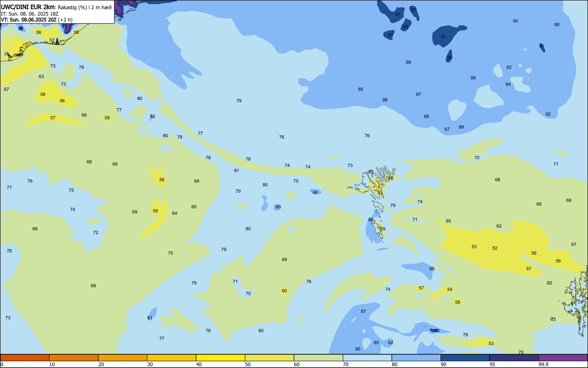Image resolution: width=588 pixels, height=368 pixels.
Task: Click the humidity value 52 on the map
Action: pos(495,248)
